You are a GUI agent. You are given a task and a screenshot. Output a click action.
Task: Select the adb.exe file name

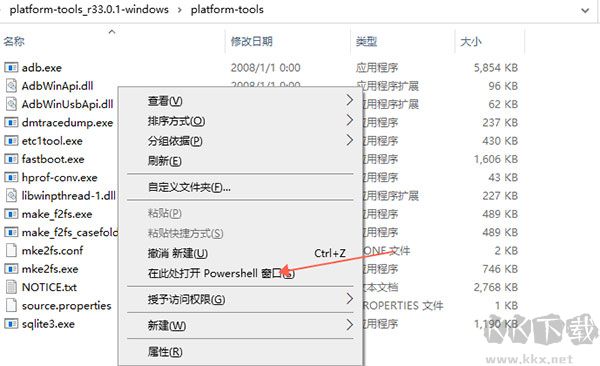(42, 68)
